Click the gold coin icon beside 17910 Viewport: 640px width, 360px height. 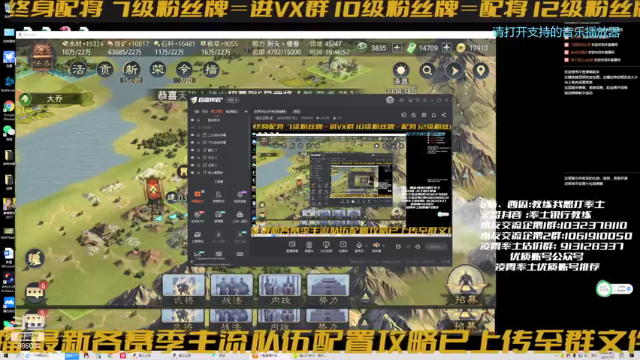(x=461, y=48)
